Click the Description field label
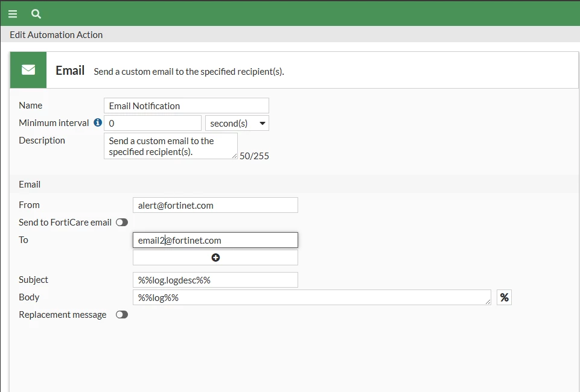 click(x=42, y=141)
